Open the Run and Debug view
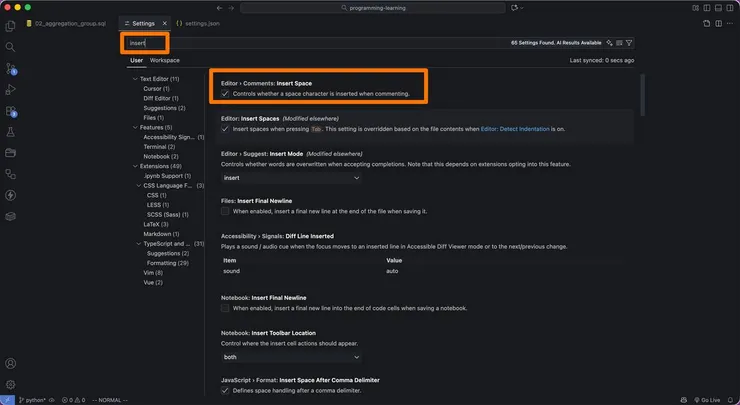The width and height of the screenshot is (740, 405). coord(10,90)
